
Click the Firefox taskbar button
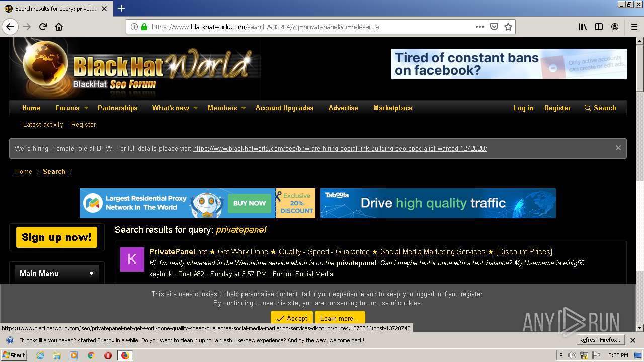(125, 355)
